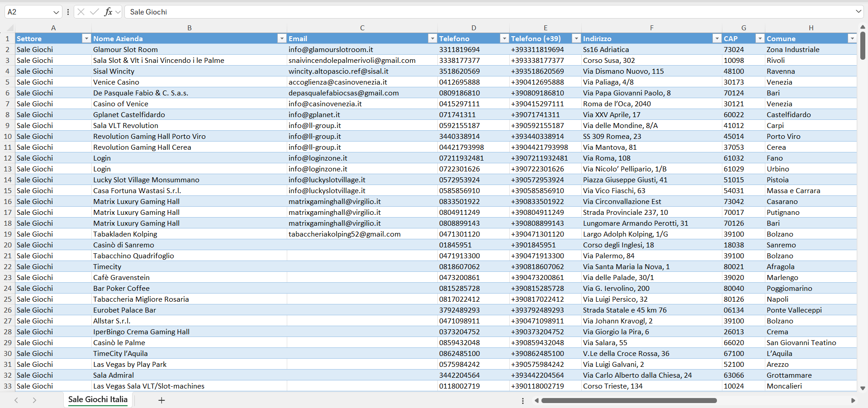Select row 20 header
The width and height of the screenshot is (868, 408).
point(8,245)
